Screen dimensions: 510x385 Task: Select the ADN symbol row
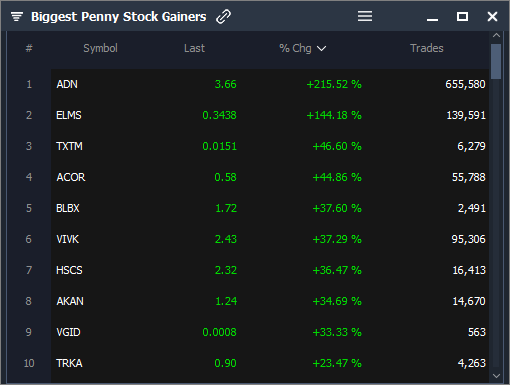click(x=270, y=84)
